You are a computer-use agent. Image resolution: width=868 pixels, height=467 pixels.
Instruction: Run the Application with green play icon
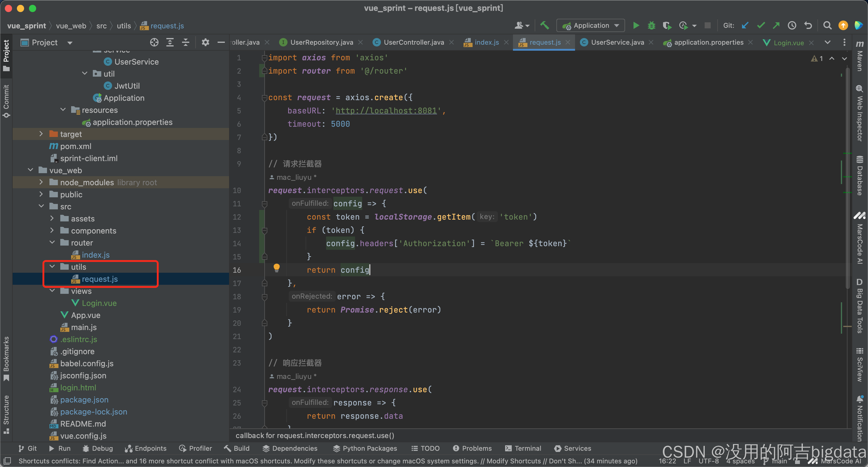[636, 26]
